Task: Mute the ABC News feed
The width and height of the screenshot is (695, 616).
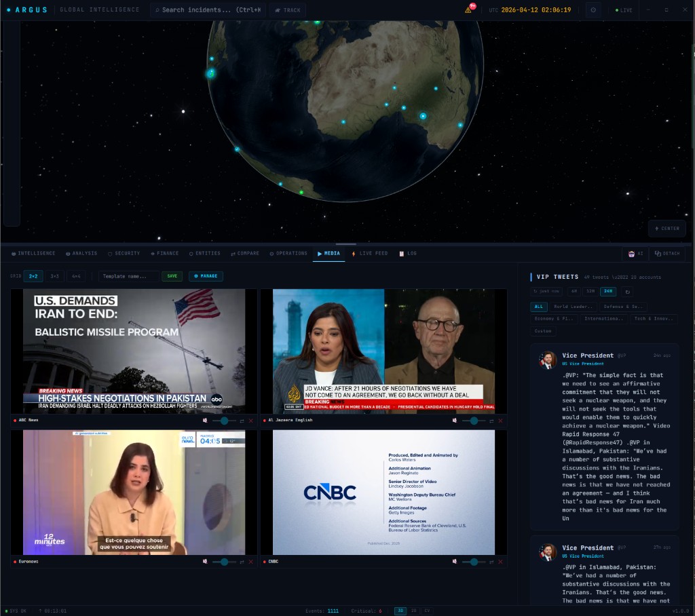Action: pos(205,421)
